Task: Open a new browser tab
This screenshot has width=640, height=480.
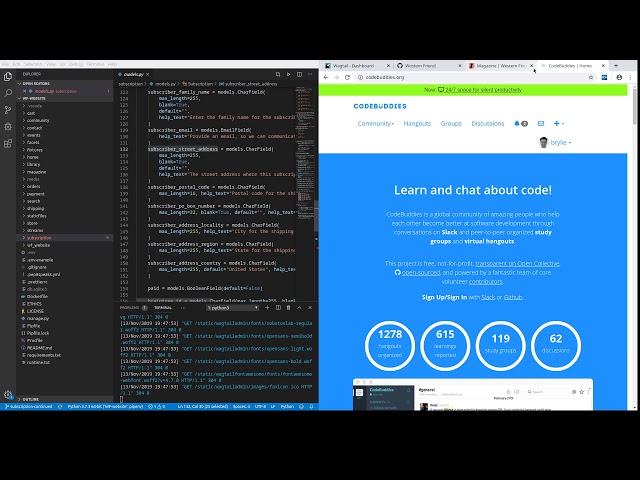Action: [x=616, y=65]
